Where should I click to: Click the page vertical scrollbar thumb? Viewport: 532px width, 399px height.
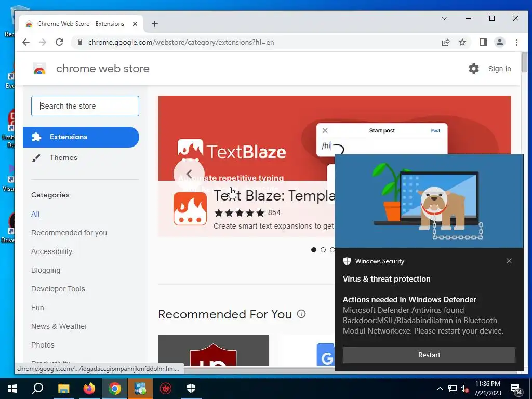pos(524,62)
